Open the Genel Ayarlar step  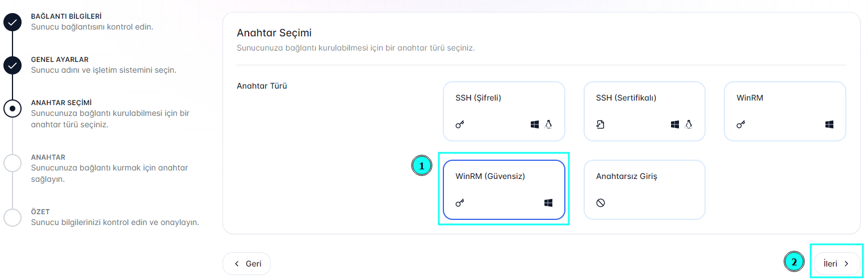[x=59, y=60]
